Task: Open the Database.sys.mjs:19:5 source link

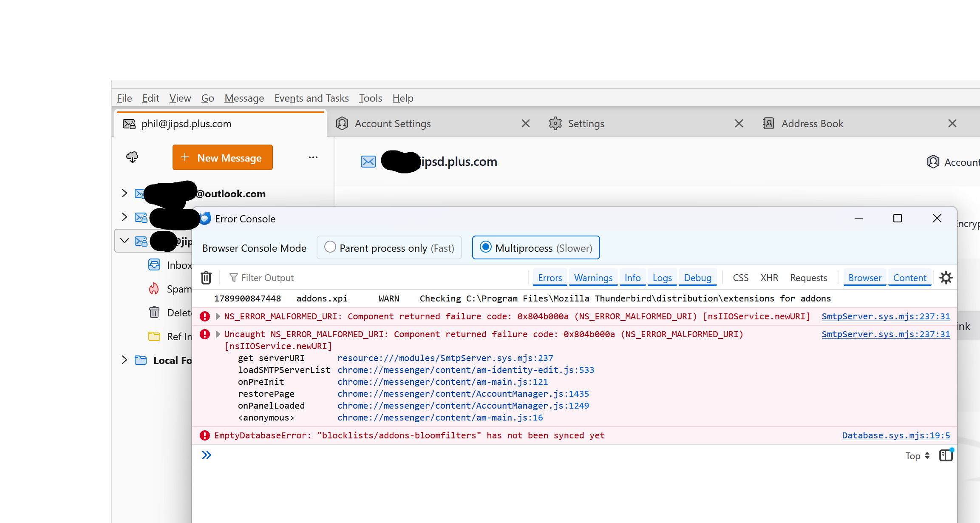Action: pyautogui.click(x=896, y=435)
